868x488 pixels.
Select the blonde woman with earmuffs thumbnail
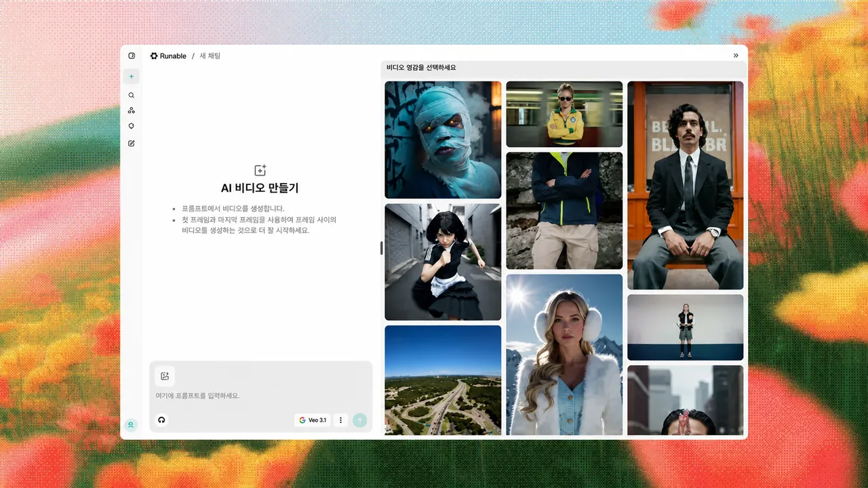[x=564, y=354]
